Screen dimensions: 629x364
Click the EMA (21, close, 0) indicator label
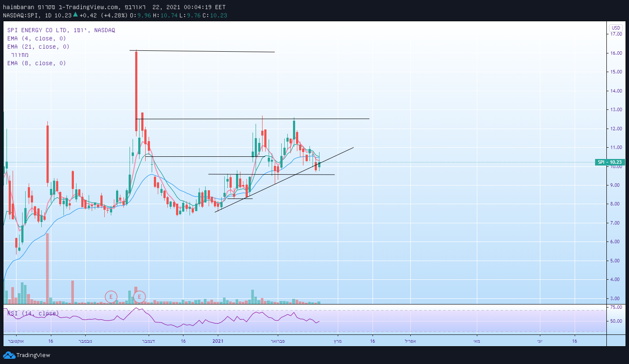[38, 47]
